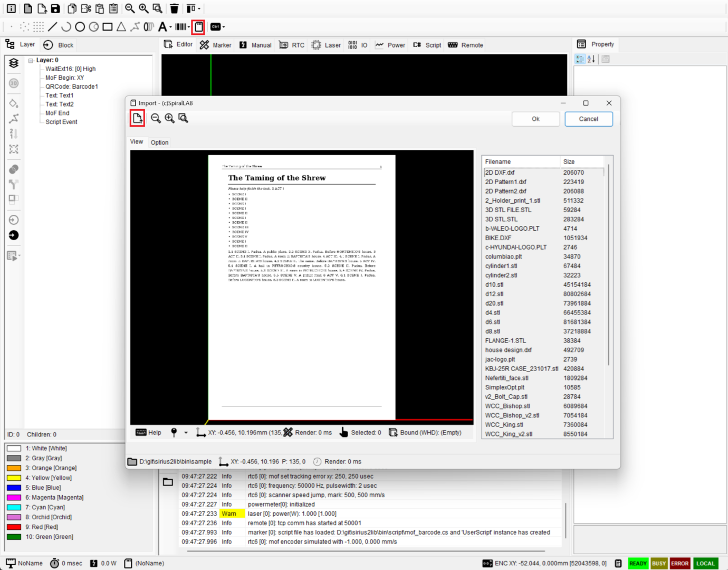The width and height of the screenshot is (728, 570).
Task: Click Ok in the Import dialog
Action: pyautogui.click(x=535, y=119)
